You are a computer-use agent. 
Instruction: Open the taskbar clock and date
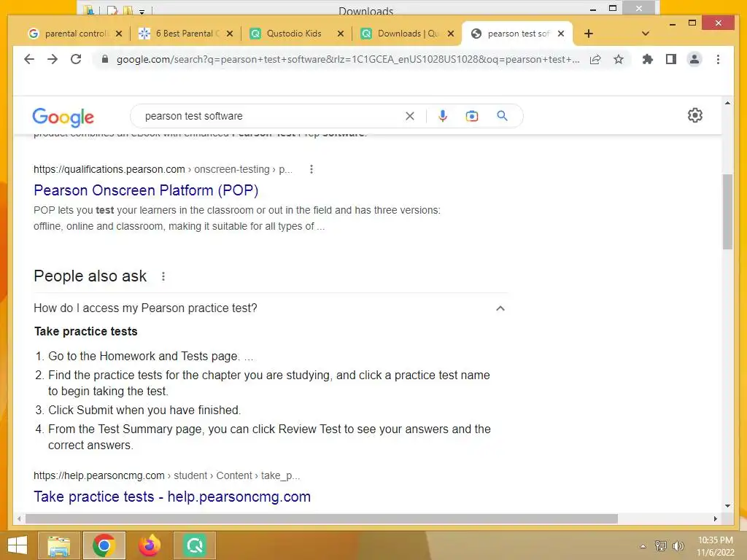point(716,546)
